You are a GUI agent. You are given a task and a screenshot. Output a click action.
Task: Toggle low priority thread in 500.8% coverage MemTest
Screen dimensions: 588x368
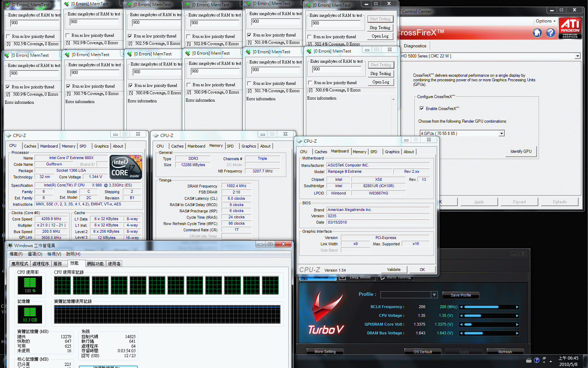[131, 86]
